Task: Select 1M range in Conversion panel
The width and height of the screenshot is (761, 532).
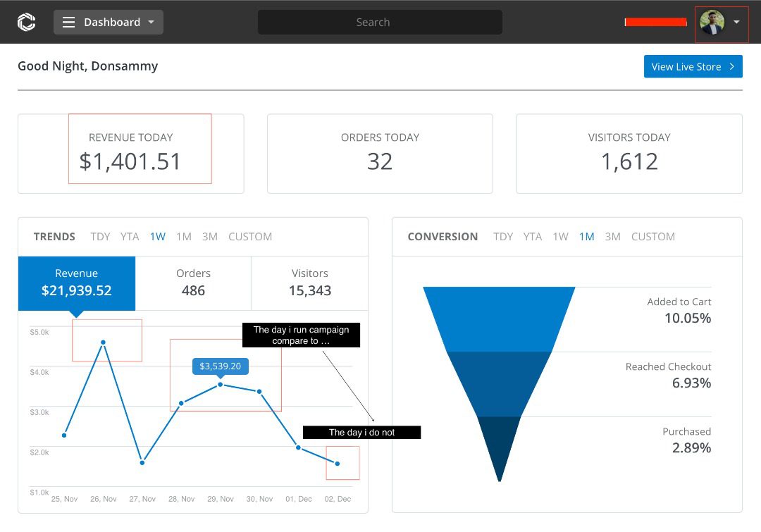Action: click(x=586, y=237)
